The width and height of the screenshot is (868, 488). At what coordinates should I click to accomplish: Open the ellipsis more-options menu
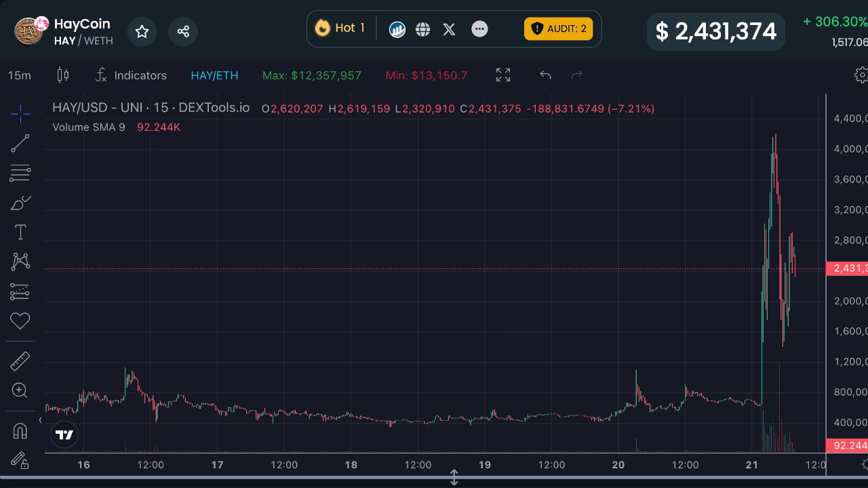pyautogui.click(x=479, y=28)
